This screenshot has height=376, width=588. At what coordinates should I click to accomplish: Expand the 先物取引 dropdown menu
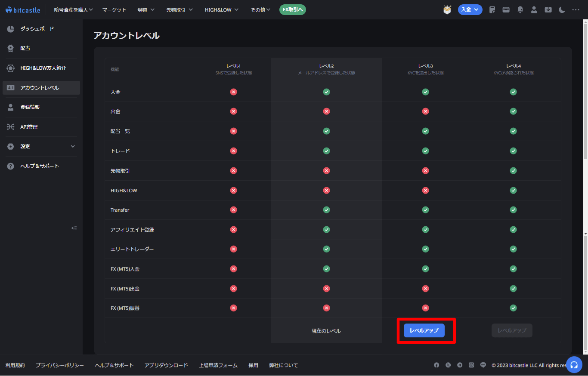[179, 9]
